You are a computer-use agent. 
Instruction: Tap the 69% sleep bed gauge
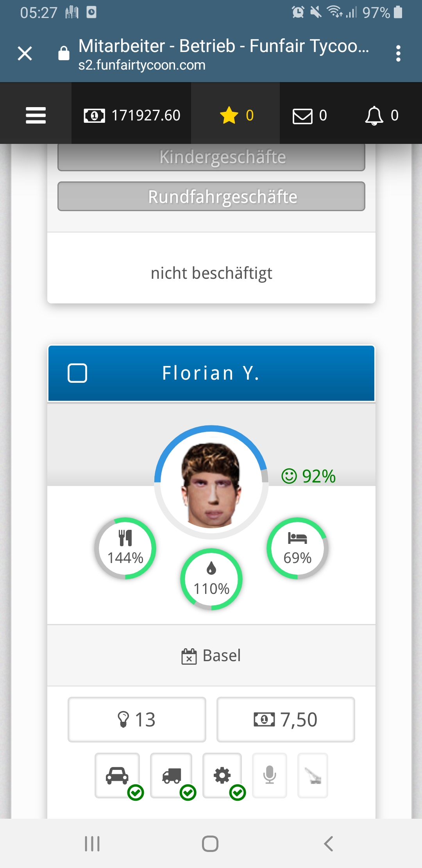(297, 548)
